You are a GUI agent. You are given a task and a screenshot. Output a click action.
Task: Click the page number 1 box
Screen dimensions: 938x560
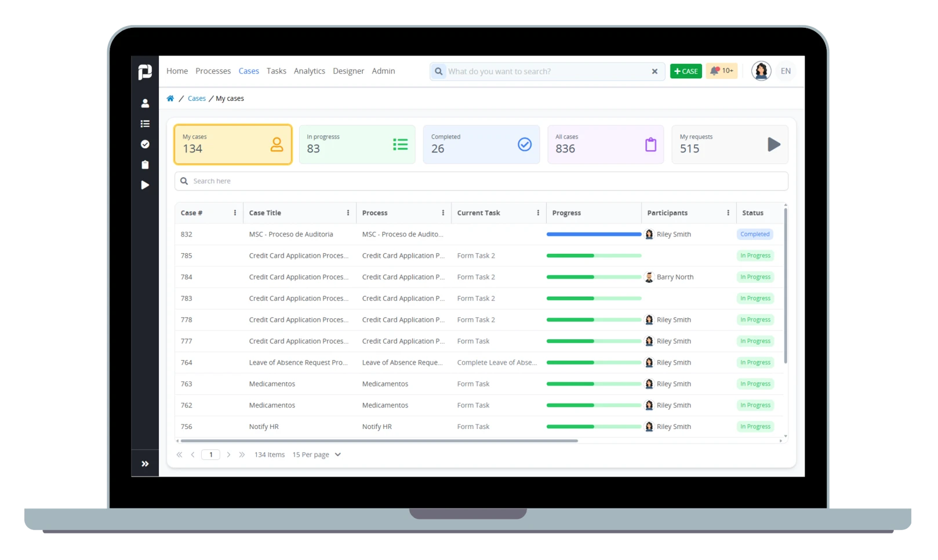210,454
